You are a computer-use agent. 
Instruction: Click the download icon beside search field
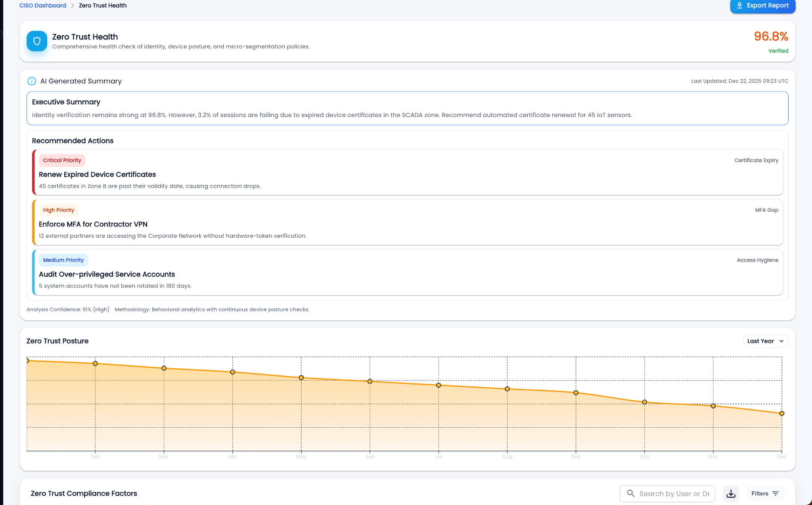click(x=731, y=494)
